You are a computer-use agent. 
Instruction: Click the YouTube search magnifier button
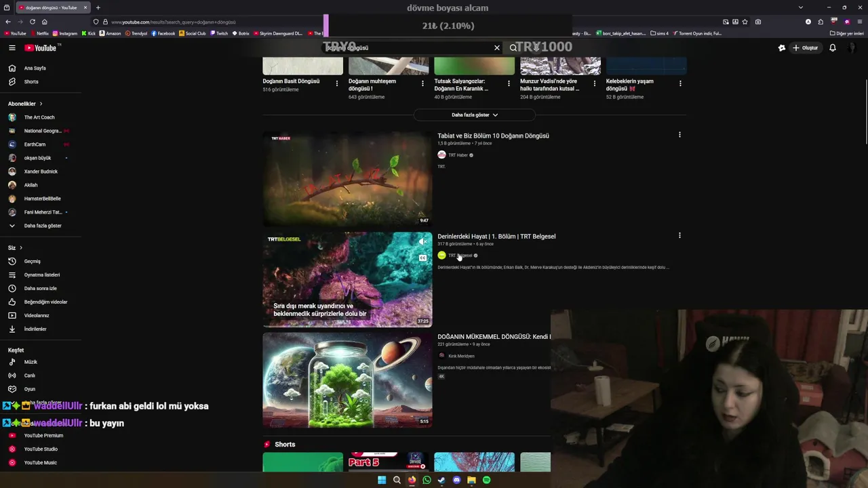[x=513, y=48]
